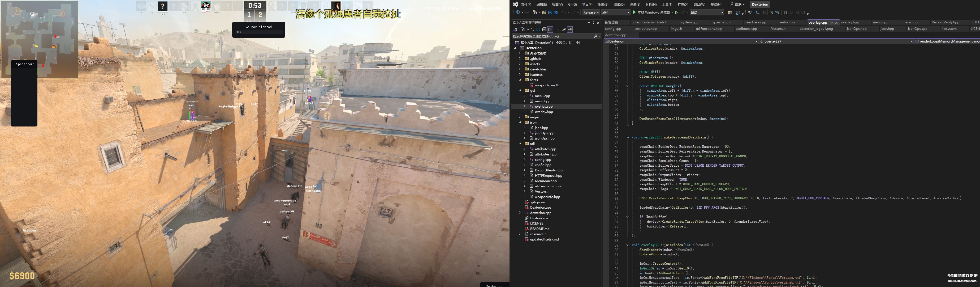Click the 搜索 search button in title bar
The height and width of the screenshot is (287, 980).
(737, 4)
